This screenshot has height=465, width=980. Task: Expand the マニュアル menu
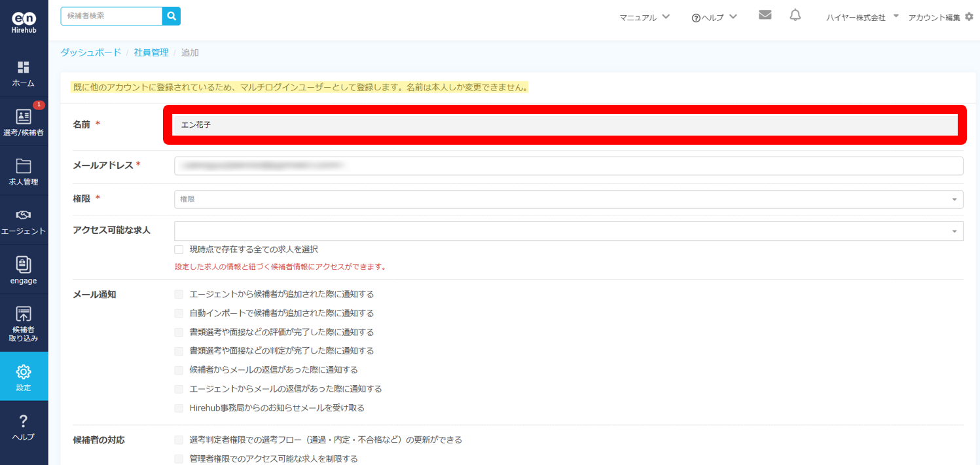(644, 18)
